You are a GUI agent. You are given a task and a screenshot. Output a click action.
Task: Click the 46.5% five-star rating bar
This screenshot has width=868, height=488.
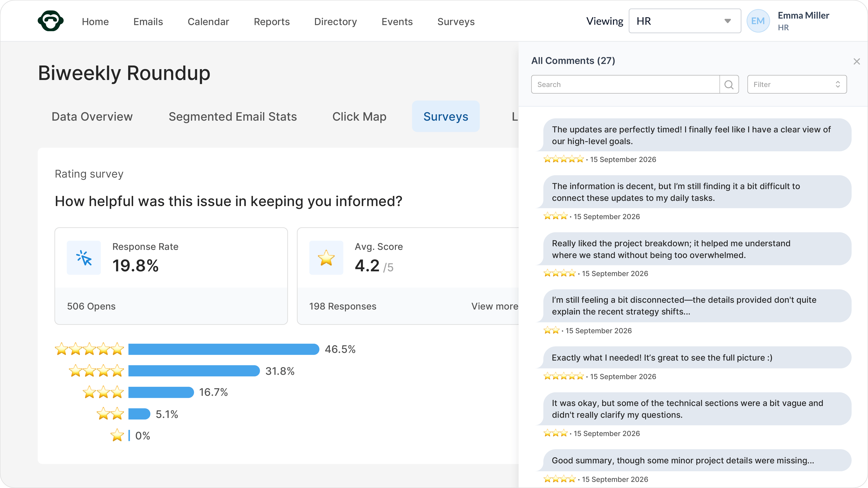[222, 349]
